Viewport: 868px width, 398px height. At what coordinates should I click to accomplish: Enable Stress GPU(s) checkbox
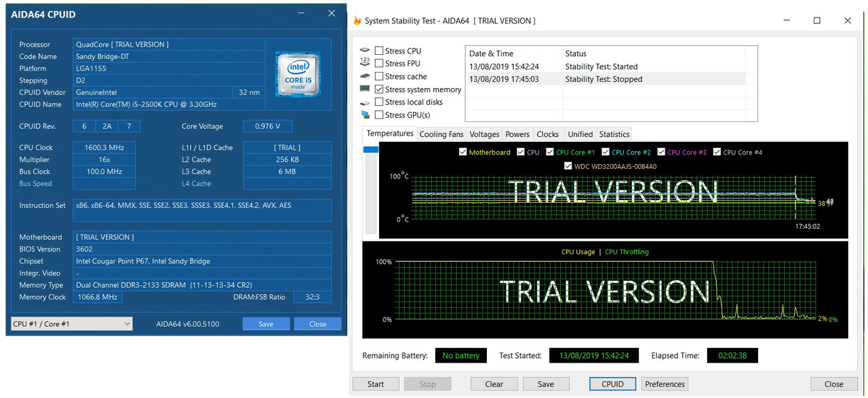[x=379, y=115]
